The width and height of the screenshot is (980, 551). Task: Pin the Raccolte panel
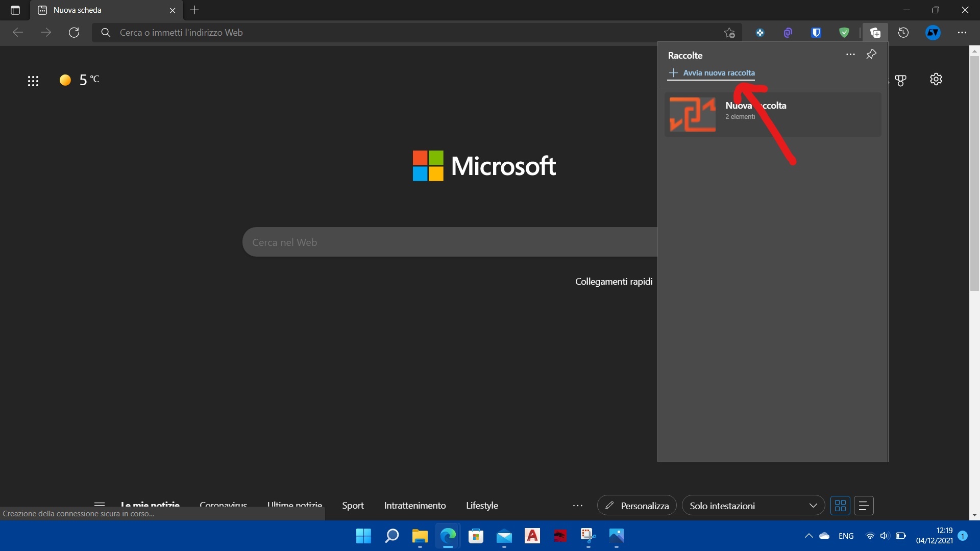[871, 55]
